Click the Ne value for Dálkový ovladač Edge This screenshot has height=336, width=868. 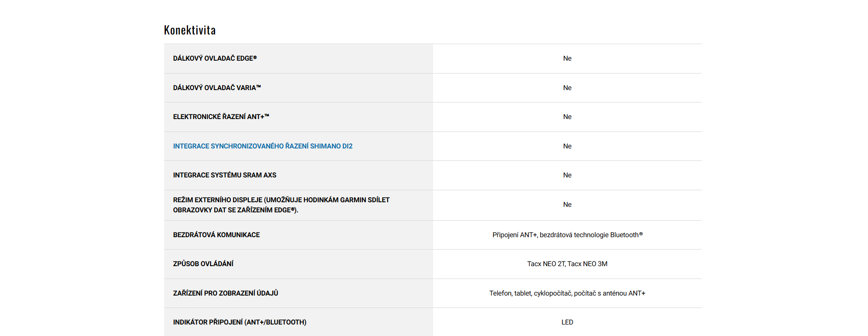click(567, 58)
